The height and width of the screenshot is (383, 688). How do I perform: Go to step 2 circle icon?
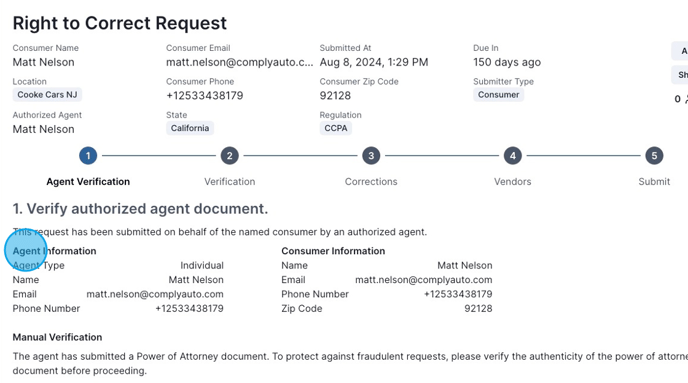[229, 156]
